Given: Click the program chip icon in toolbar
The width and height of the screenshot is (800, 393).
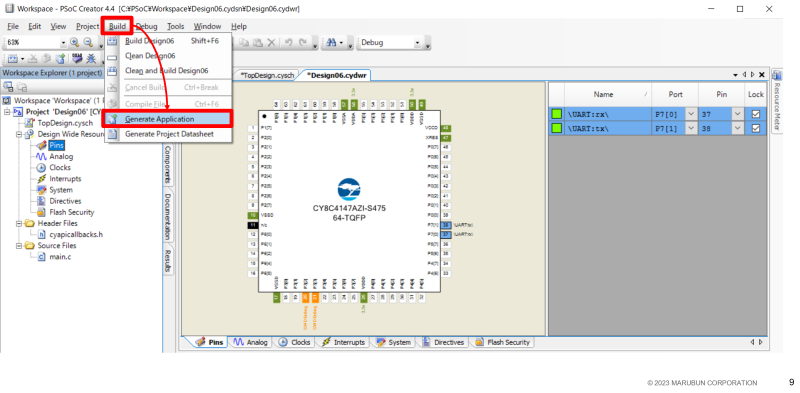Looking at the screenshot, I should tap(77, 58).
